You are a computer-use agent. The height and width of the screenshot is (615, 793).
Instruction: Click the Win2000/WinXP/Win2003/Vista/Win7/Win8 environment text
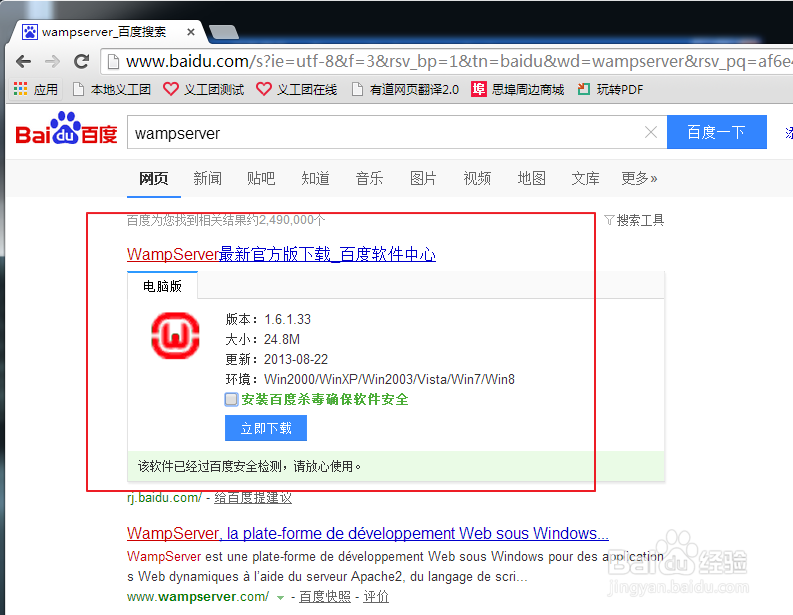pyautogui.click(x=389, y=379)
